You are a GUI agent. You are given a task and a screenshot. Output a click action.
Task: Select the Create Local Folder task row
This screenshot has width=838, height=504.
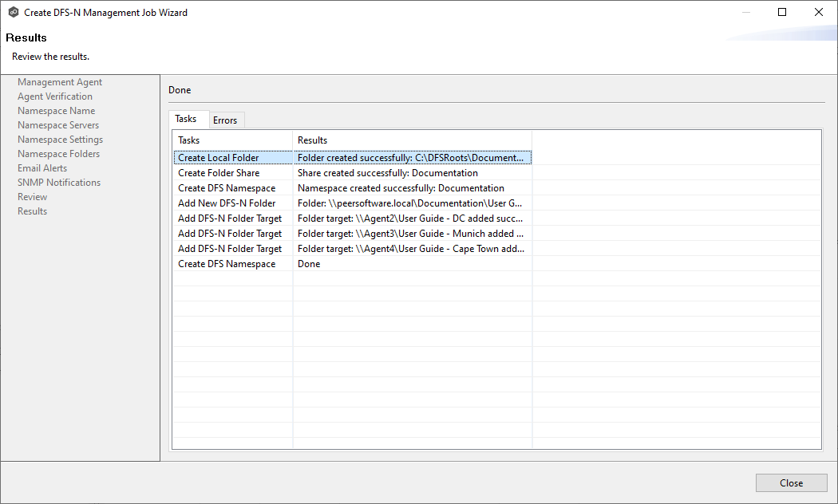pos(219,158)
